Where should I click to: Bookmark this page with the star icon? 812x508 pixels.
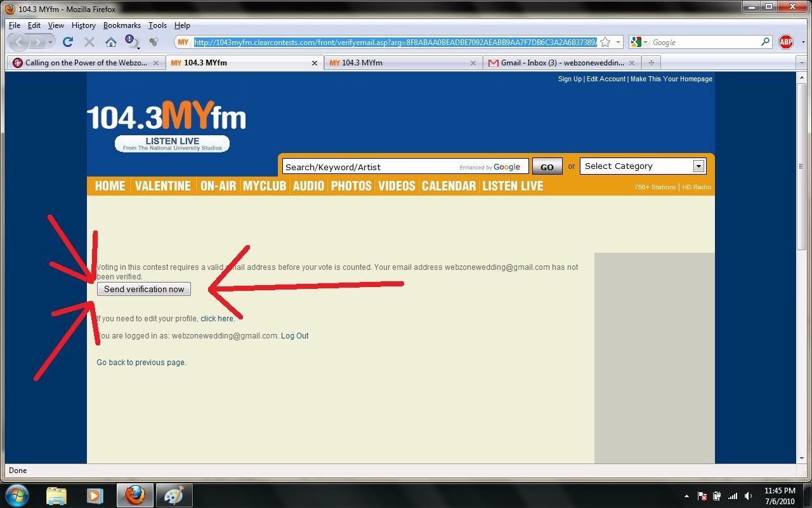coord(605,43)
